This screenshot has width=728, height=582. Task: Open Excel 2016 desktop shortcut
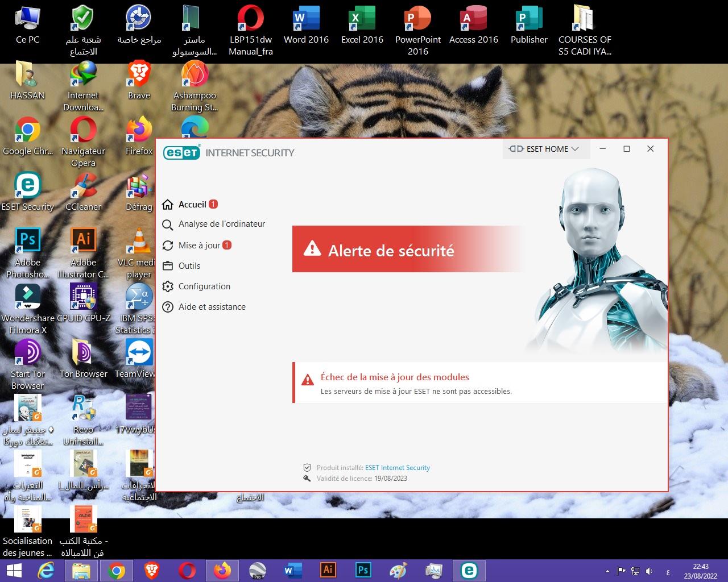click(362, 24)
